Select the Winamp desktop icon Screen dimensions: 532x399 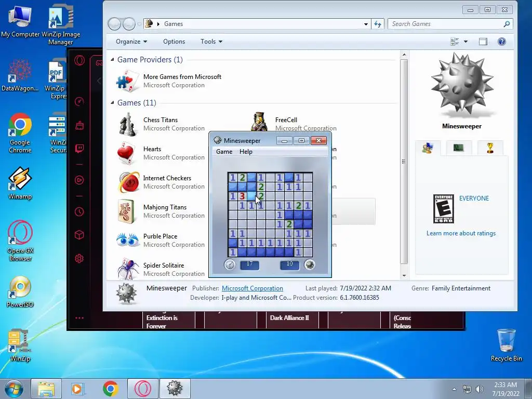pyautogui.click(x=20, y=183)
